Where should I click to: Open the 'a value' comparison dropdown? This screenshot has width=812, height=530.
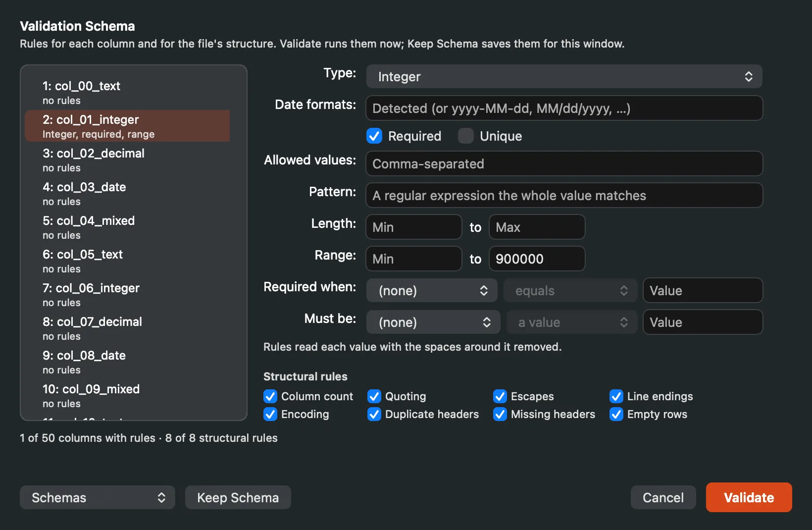[x=572, y=322]
